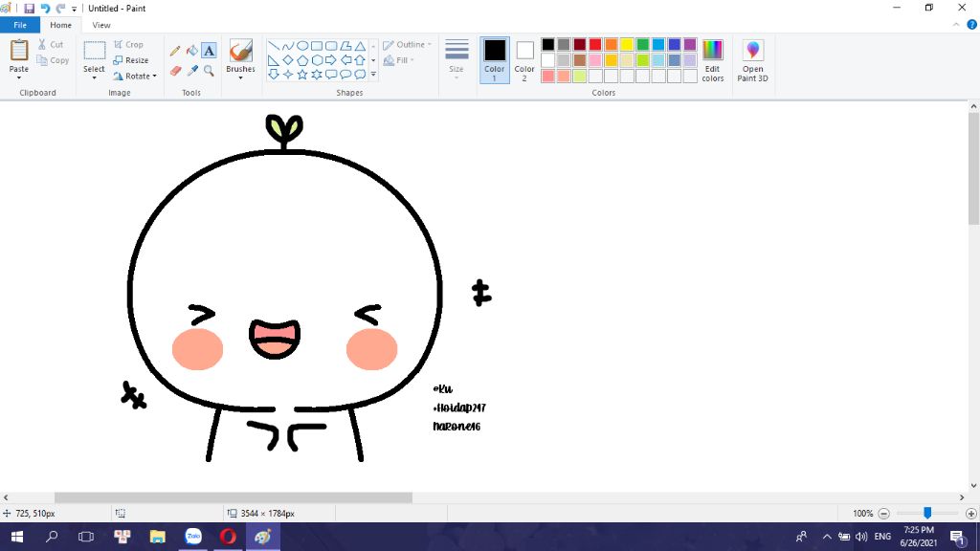Launch Opera browser from the taskbar
The image size is (980, 551).
coord(228,537)
